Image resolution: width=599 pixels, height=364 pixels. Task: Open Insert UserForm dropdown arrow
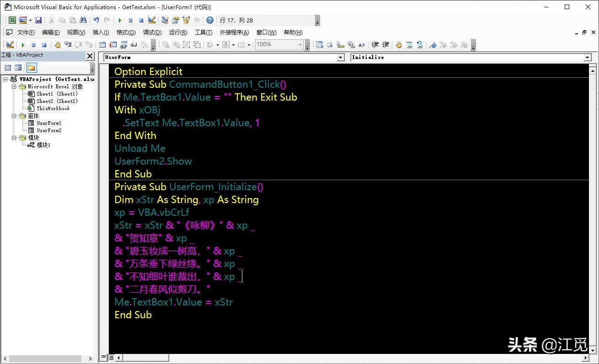30,20
